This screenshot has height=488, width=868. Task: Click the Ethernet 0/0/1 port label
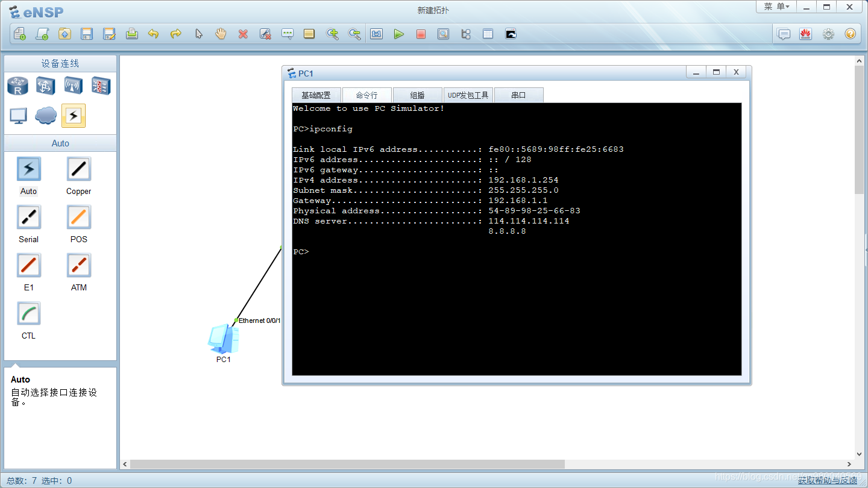pos(260,321)
